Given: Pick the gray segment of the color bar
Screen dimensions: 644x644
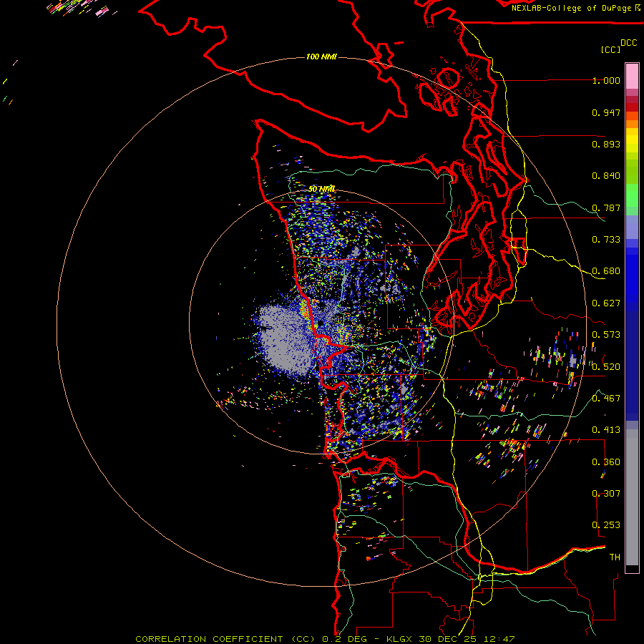Looking at the screenshot, I should (632, 497).
